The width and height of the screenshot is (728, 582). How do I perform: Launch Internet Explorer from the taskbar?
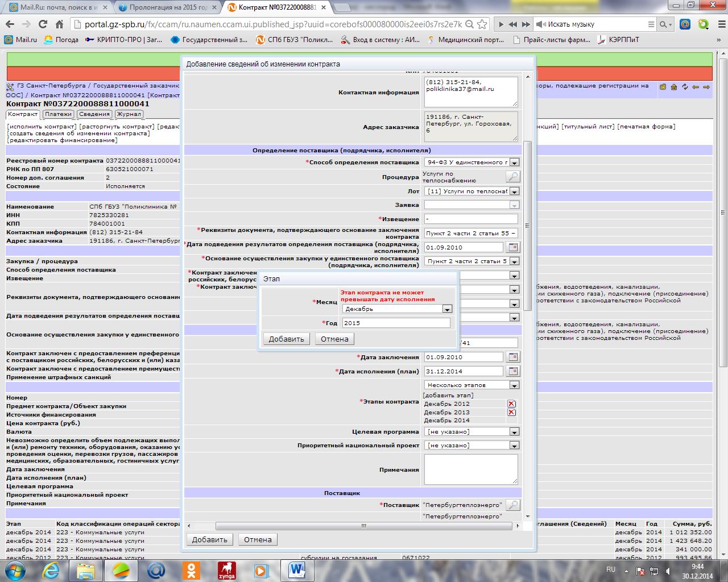[50, 571]
